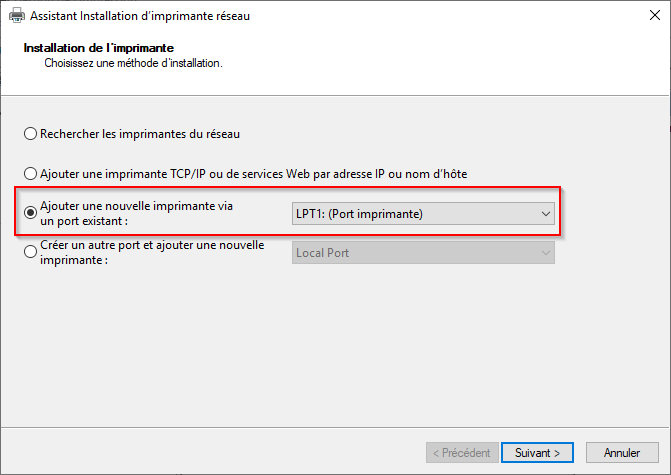Select the existing port radio button
671x475 pixels.
(x=30, y=213)
